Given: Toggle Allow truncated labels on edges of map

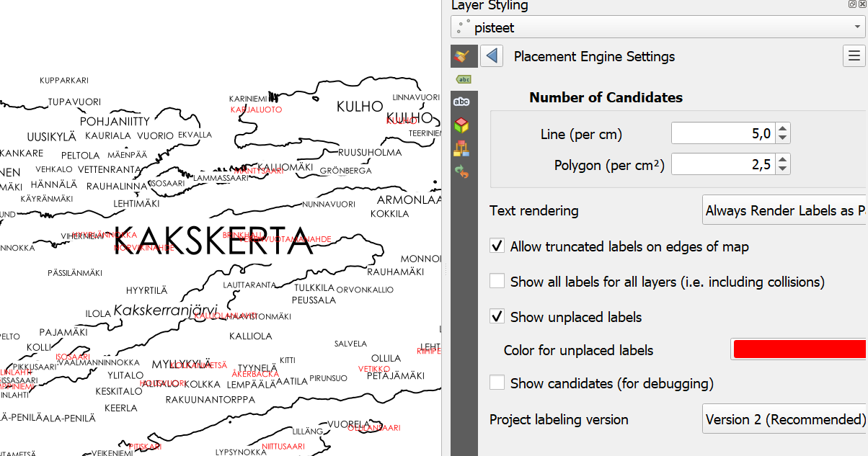Looking at the screenshot, I should point(497,246).
